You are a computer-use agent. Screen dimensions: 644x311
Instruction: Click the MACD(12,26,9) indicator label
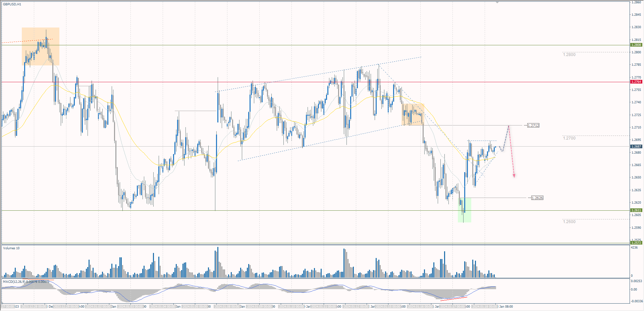click(x=26, y=281)
